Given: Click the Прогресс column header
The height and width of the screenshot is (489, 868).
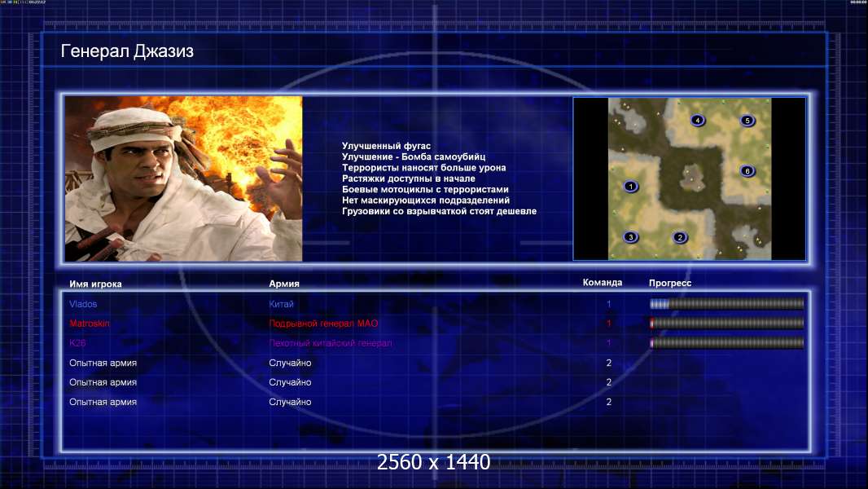Looking at the screenshot, I should (x=670, y=283).
